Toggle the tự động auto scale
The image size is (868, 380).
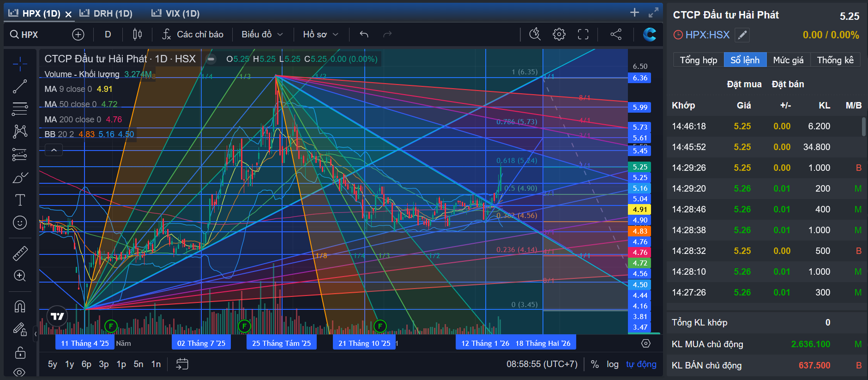click(641, 364)
